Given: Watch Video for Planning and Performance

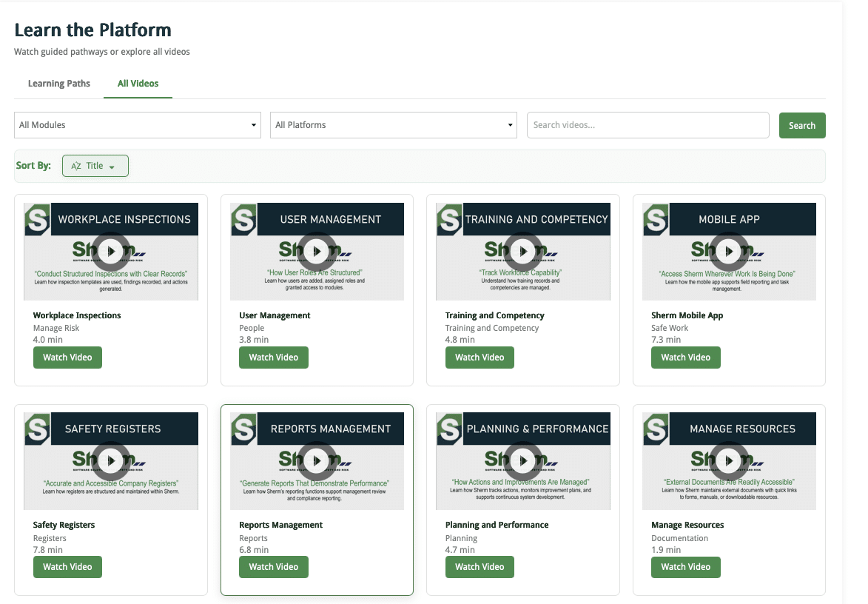Looking at the screenshot, I should tap(480, 567).
